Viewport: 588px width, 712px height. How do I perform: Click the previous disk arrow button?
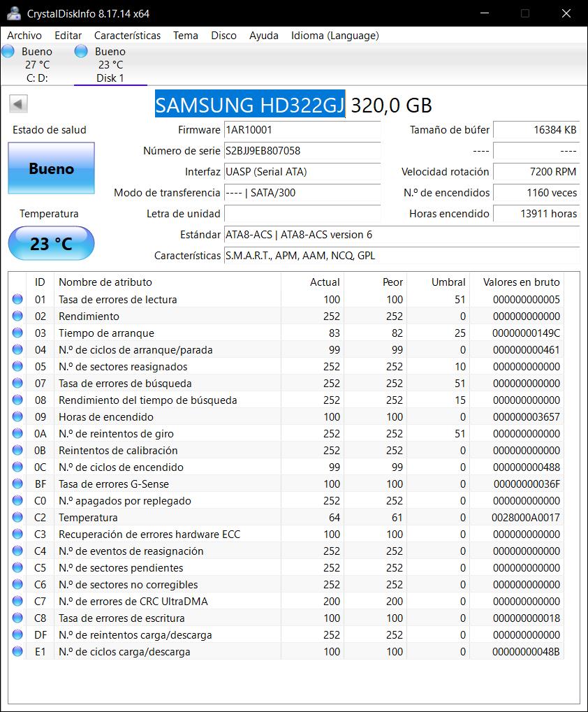(x=18, y=104)
